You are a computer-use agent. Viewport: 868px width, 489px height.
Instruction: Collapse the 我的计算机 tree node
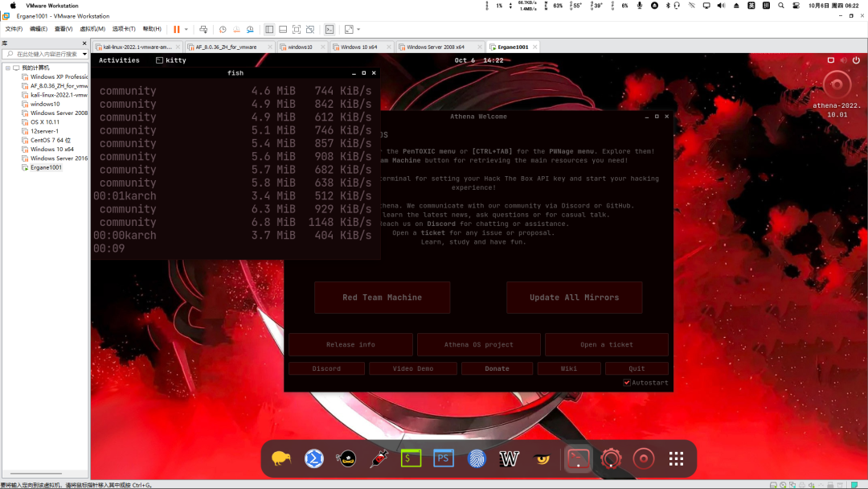tap(8, 68)
